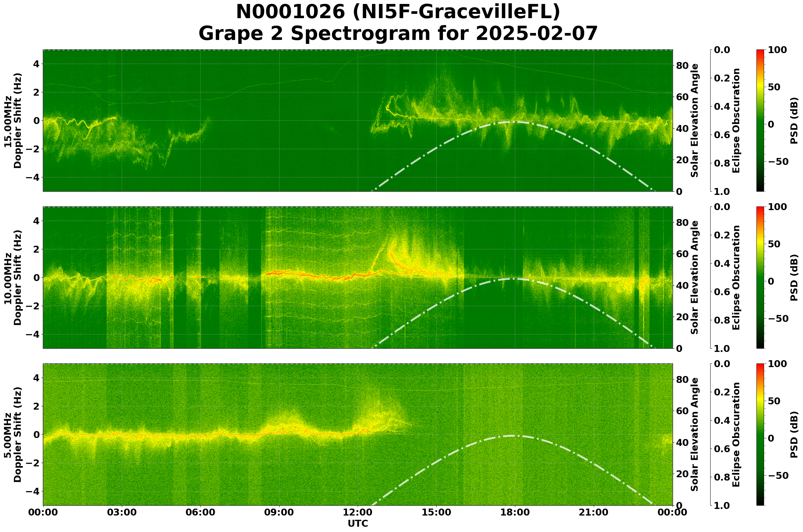
Task: Select 'PSD (dB)' label beside the 5.00MHz colorbar
Action: (x=794, y=435)
